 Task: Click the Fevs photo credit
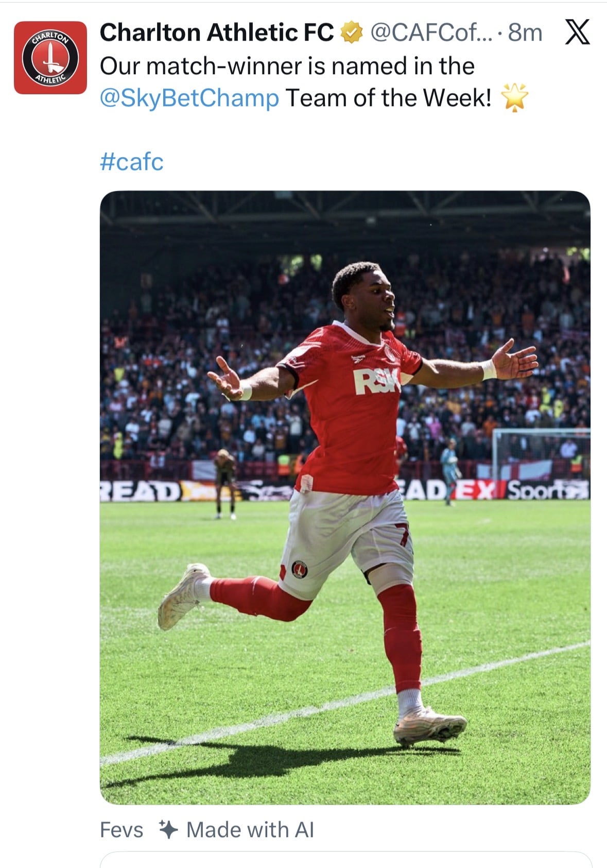[x=122, y=830]
